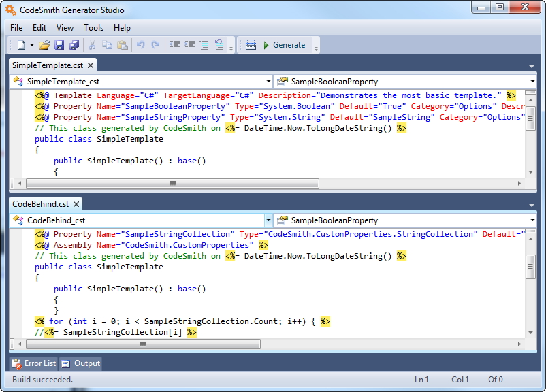The width and height of the screenshot is (546, 392).
Task: Click 'Of 0' status bar entry
Action: pos(496,380)
